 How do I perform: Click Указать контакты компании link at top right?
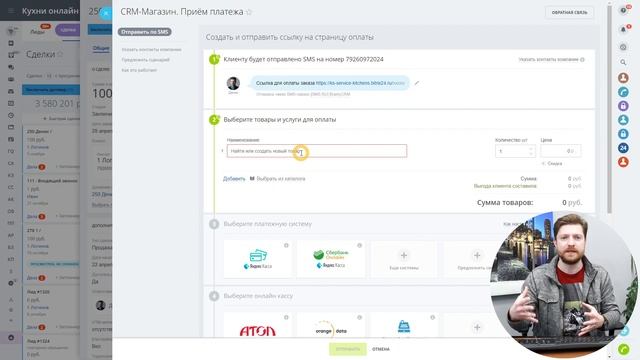[x=548, y=60]
